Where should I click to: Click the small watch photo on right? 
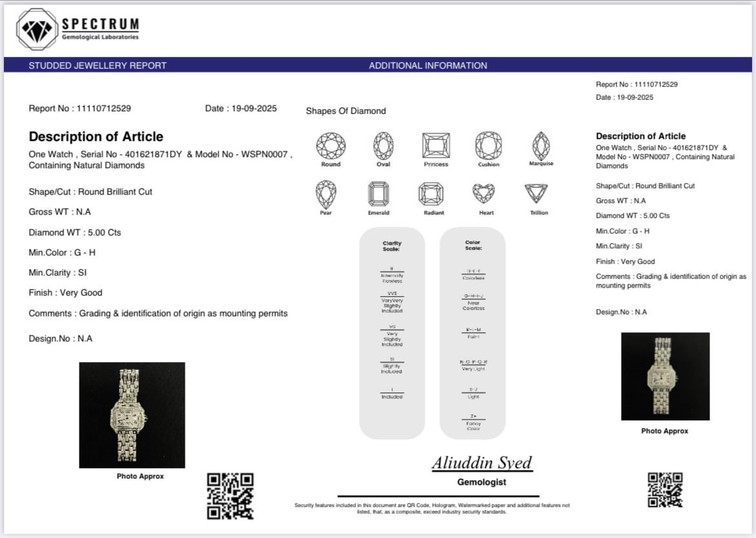(665, 376)
